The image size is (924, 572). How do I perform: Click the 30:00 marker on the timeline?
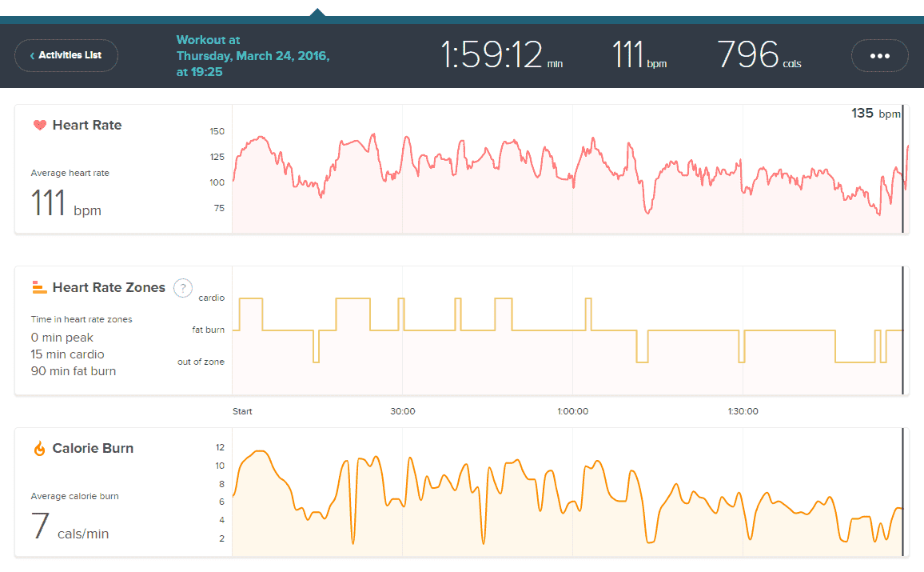(402, 411)
